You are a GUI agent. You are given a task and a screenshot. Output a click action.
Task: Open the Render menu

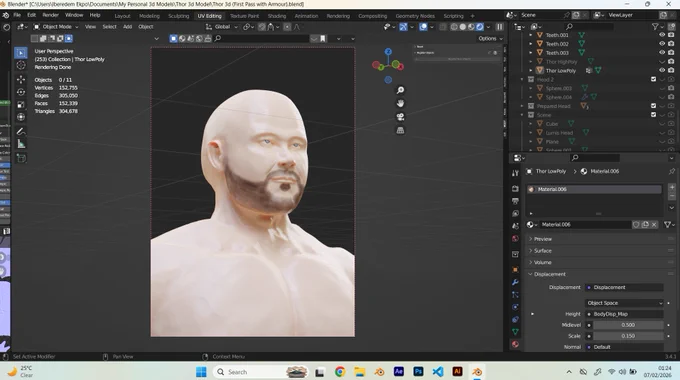pos(50,15)
